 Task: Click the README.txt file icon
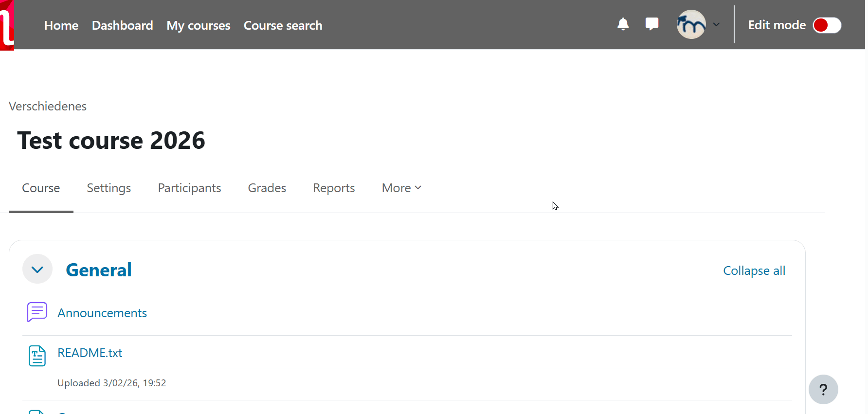tap(37, 356)
